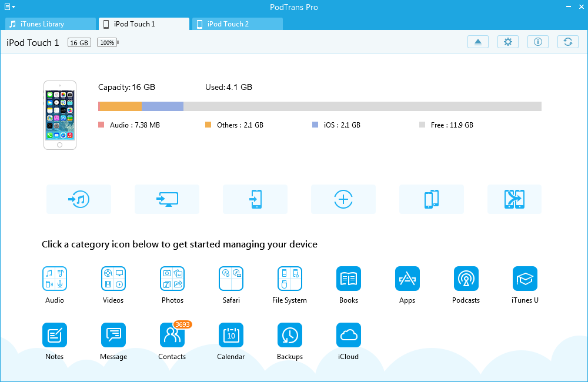The image size is (588, 382).
Task: Browse the File System category
Action: point(290,279)
